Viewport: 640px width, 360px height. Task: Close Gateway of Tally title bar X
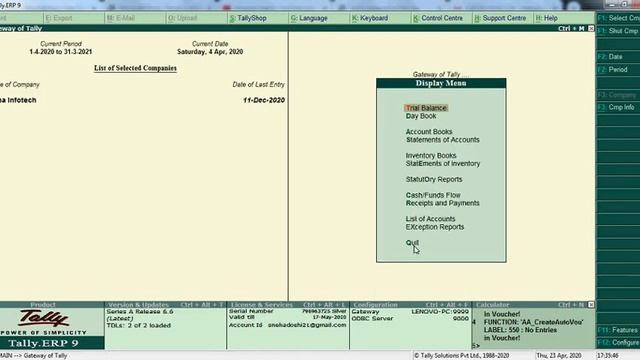point(591,28)
